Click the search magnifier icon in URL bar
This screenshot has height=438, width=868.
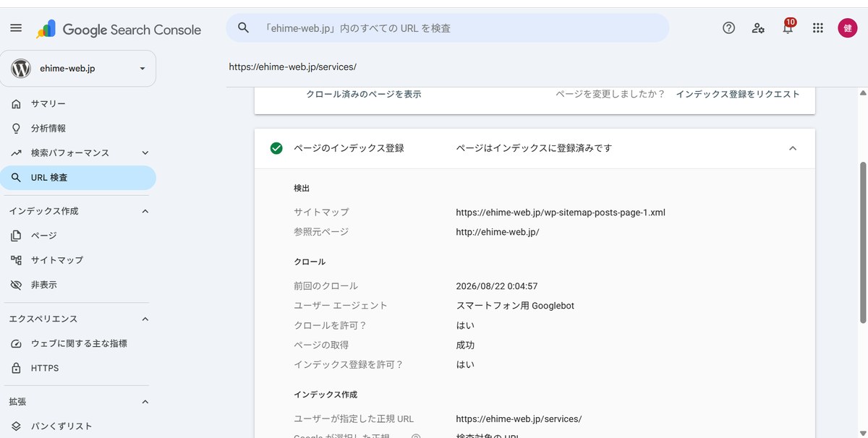pyautogui.click(x=244, y=28)
